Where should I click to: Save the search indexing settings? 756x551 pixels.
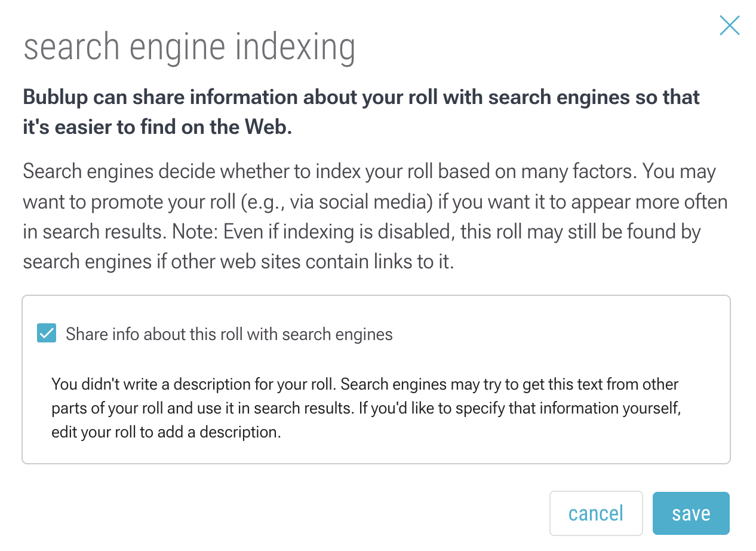(690, 513)
